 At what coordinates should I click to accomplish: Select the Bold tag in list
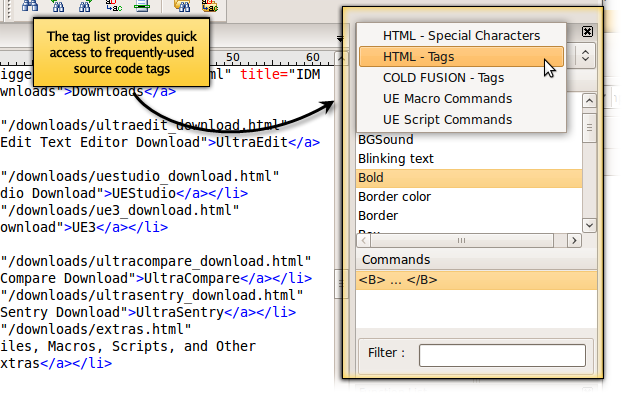pos(469,178)
